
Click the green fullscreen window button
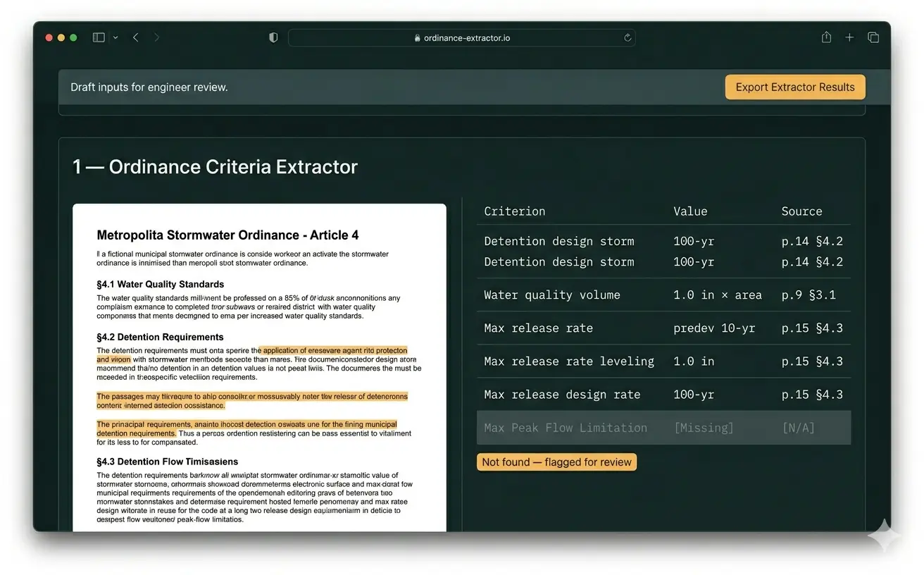coord(73,37)
